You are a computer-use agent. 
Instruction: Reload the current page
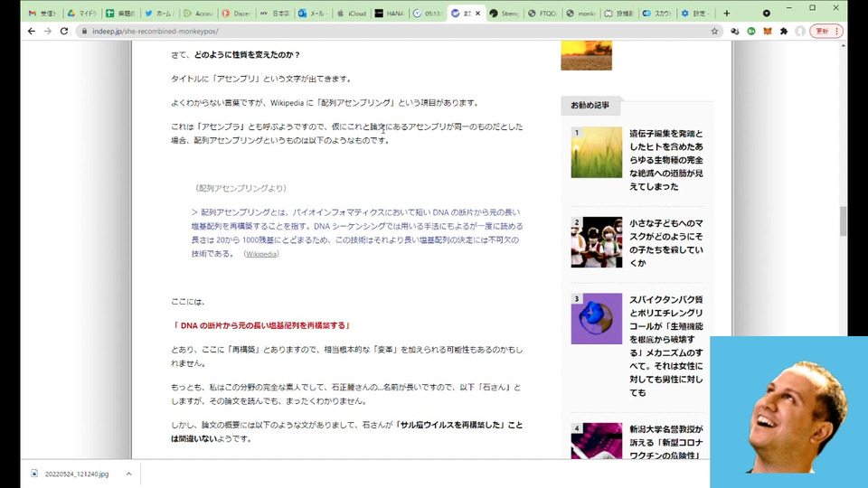[x=64, y=31]
